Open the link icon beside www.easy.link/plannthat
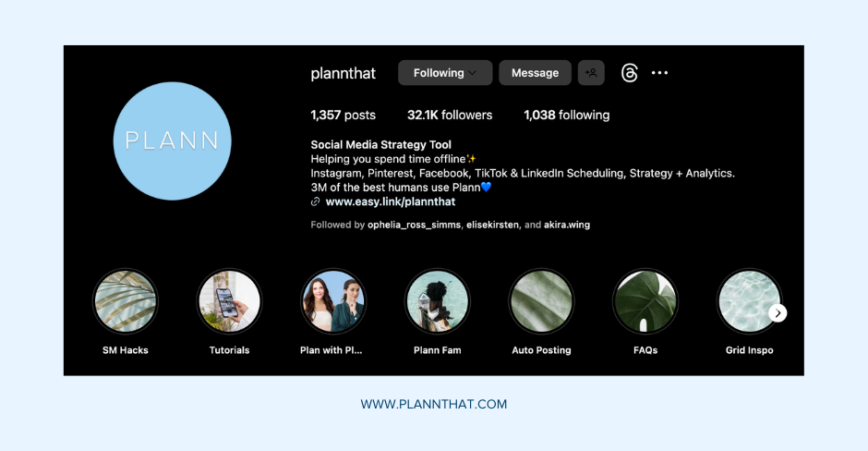Screen dimensions: 868x451 coord(315,201)
